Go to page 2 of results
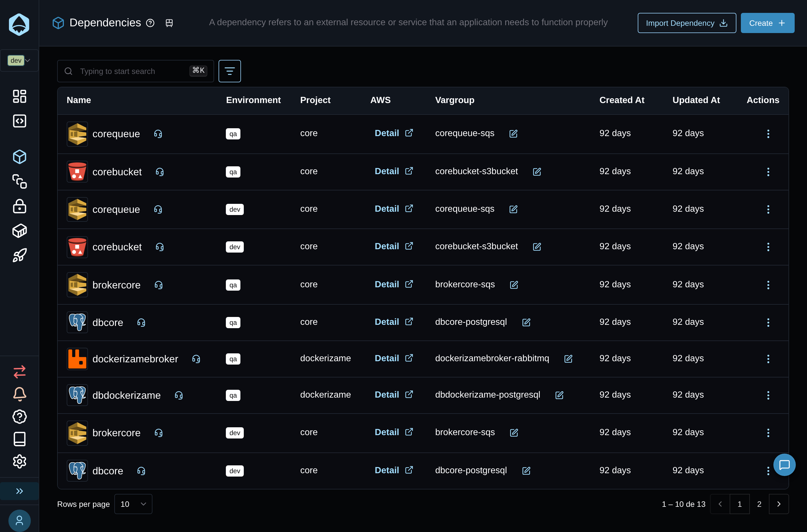The height and width of the screenshot is (532, 807). click(759, 504)
